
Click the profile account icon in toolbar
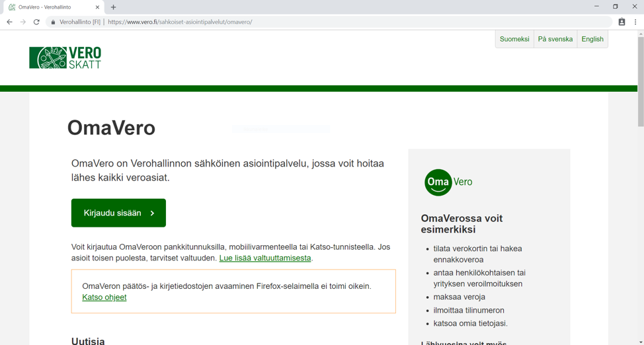point(622,22)
